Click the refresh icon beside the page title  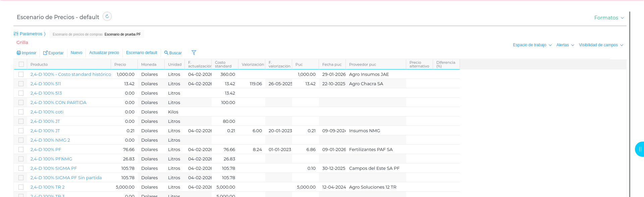(107, 16)
